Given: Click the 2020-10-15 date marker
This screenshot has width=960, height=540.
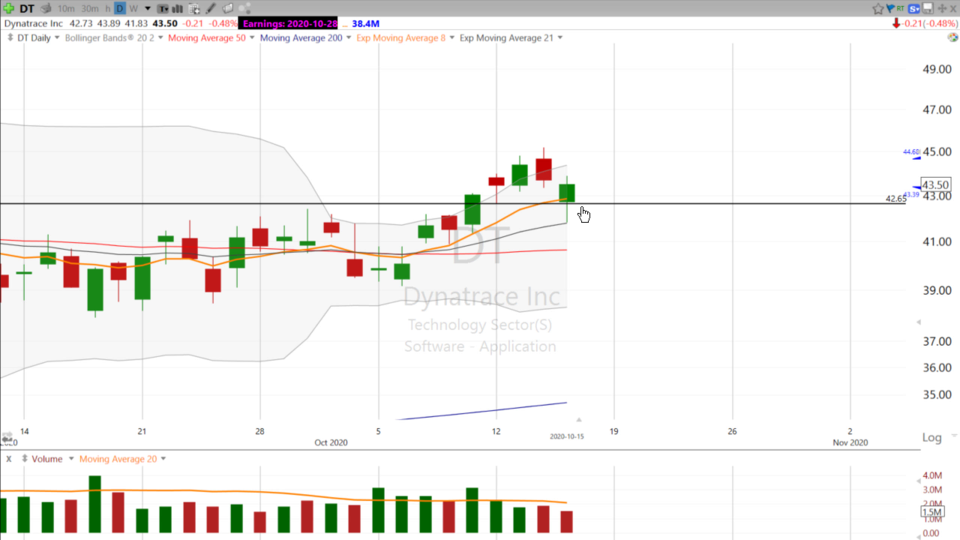Looking at the screenshot, I should (566, 437).
